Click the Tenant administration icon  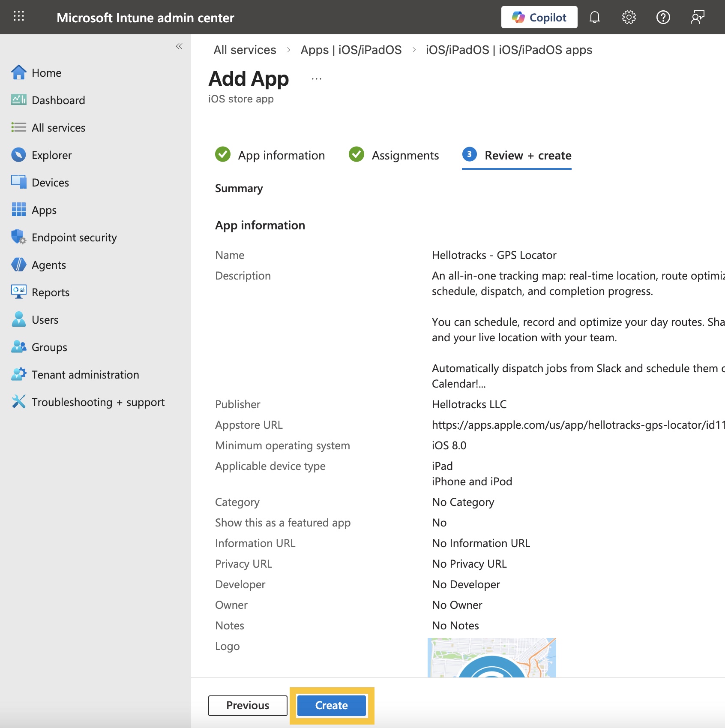[18, 374]
